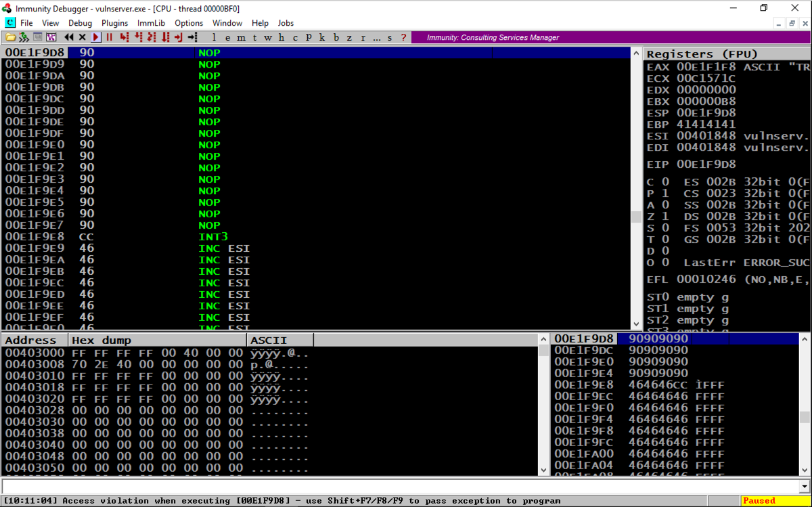812x507 pixels.
Task: Click the EIP register value 00E1F9D8
Action: [706, 164]
